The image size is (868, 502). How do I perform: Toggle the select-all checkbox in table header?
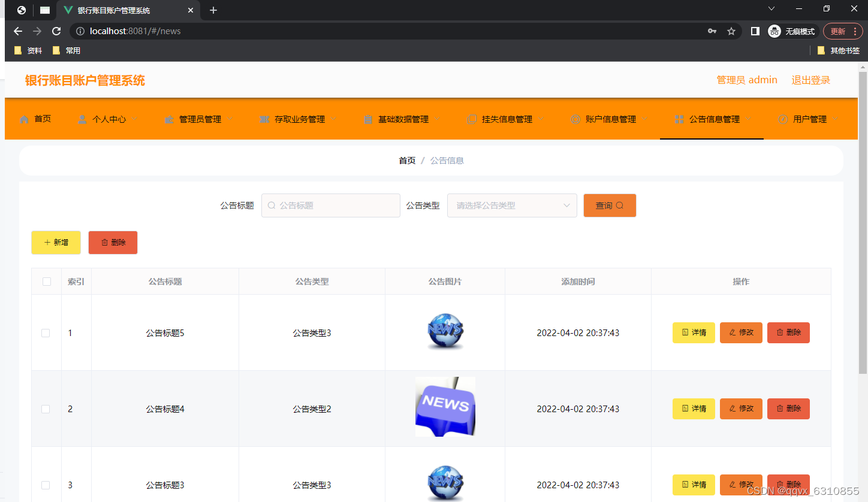(47, 282)
